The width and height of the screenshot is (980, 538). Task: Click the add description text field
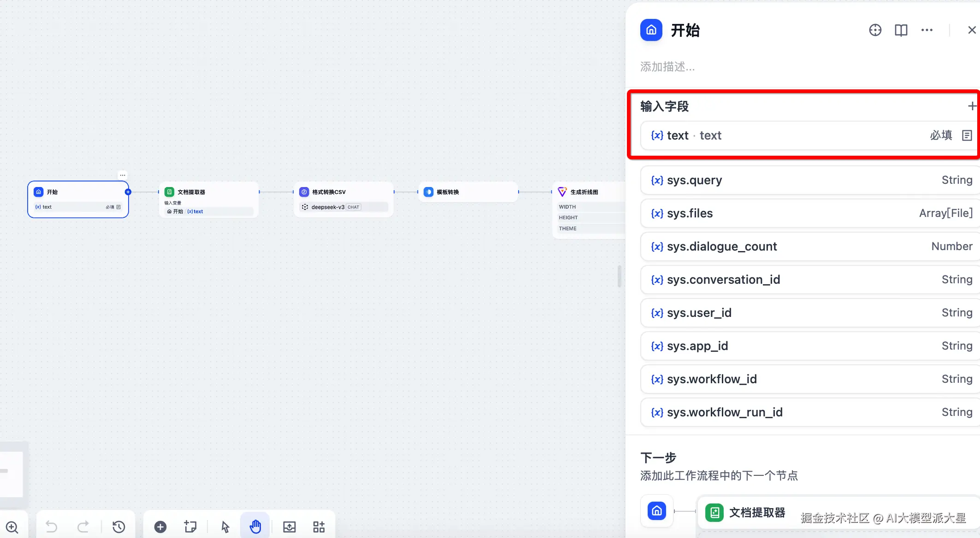click(667, 67)
